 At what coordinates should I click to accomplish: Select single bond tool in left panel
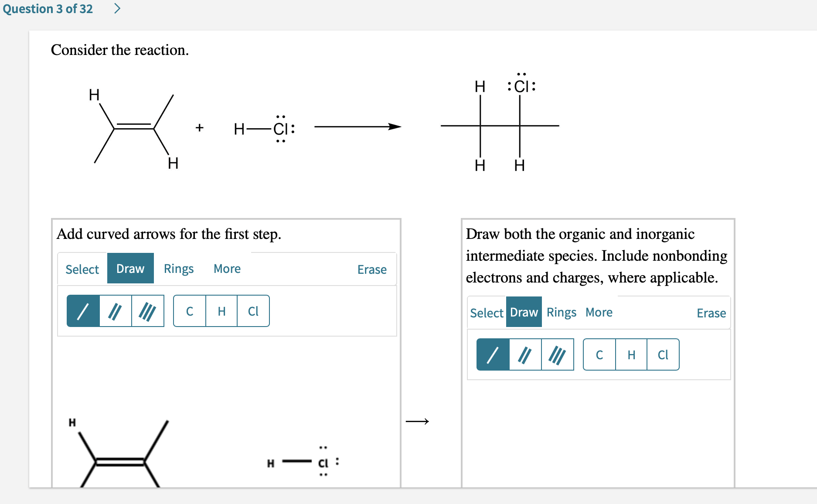click(x=83, y=311)
